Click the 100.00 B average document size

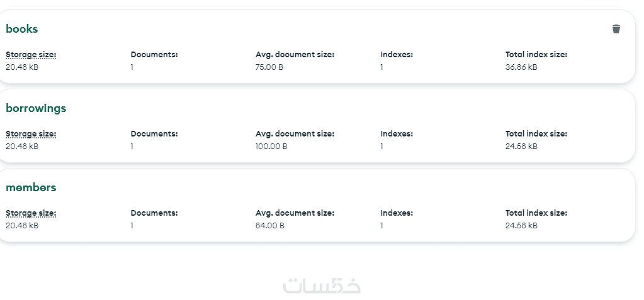271,147
